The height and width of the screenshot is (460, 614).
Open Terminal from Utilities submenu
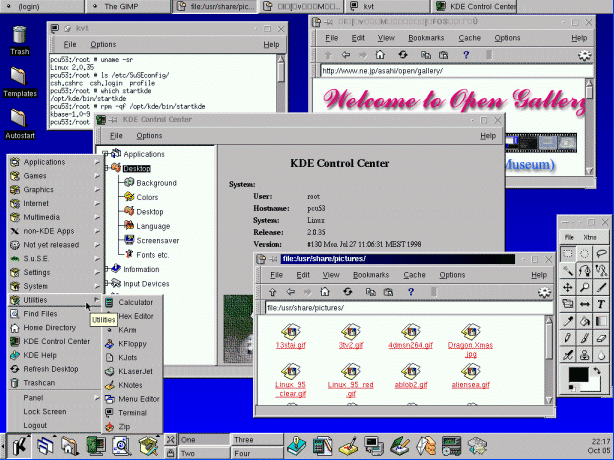132,413
